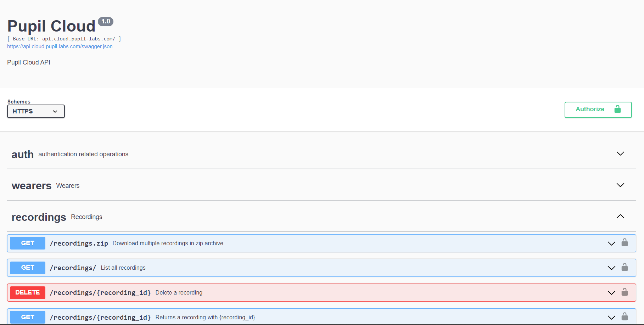Expand the Returns a recording chevron
This screenshot has width=644, height=325.
611,318
